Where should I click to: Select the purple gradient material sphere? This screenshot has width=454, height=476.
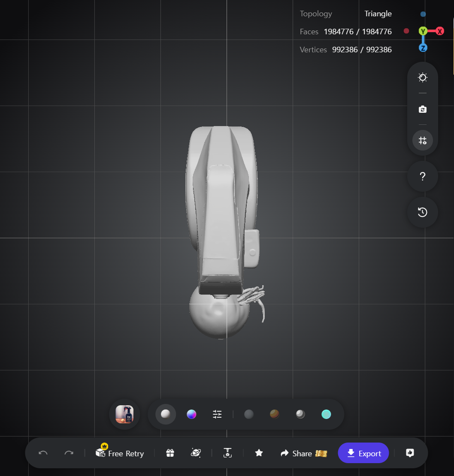pyautogui.click(x=191, y=414)
